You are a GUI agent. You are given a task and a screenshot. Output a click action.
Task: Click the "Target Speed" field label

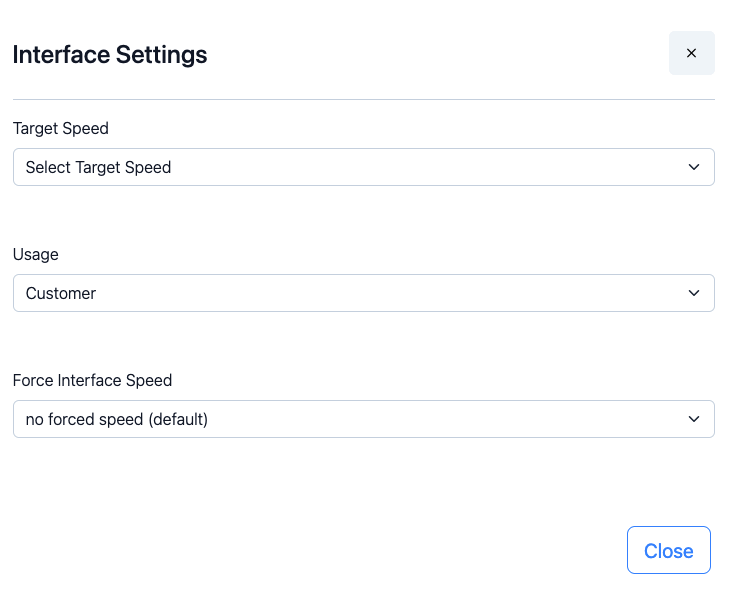pyautogui.click(x=61, y=128)
